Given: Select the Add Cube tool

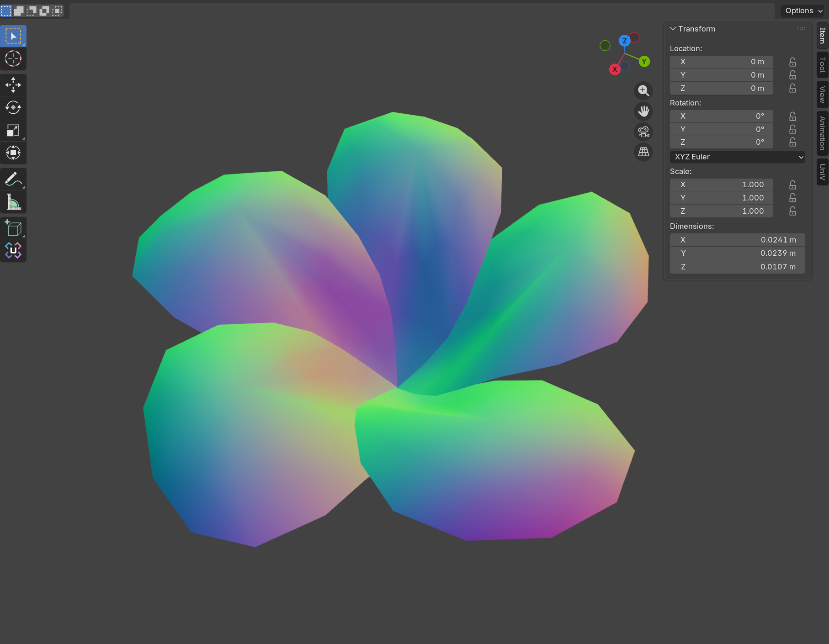Looking at the screenshot, I should 13,228.
